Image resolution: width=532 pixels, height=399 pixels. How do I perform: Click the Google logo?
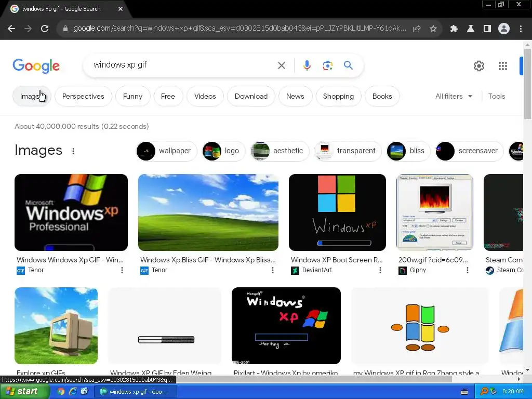[x=36, y=66]
